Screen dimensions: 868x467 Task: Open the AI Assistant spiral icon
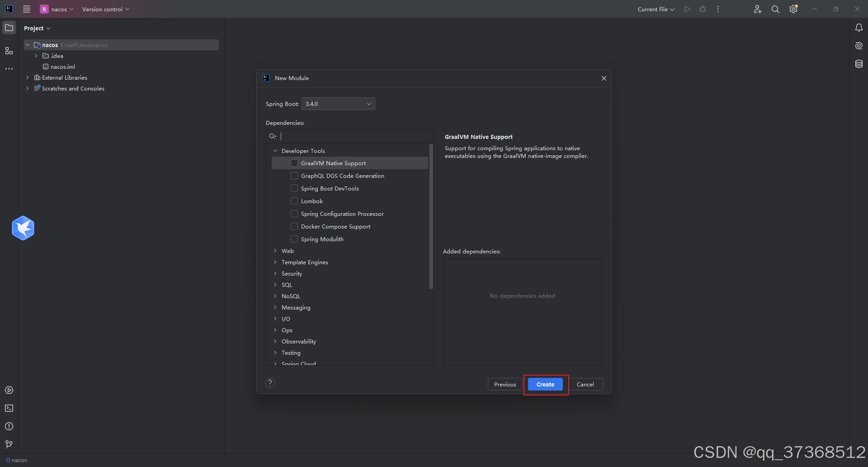point(859,46)
